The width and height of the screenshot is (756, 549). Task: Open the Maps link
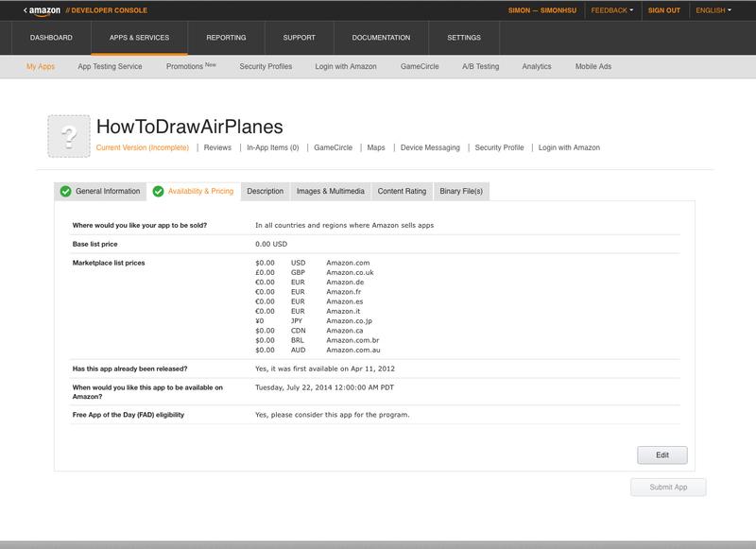coord(376,147)
